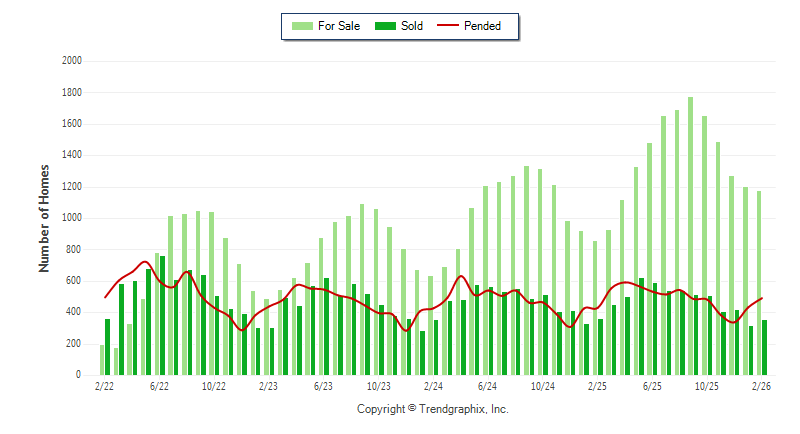The height and width of the screenshot is (434, 800).
Task: Click the first light green For Sale bar at 2/22
Action: (102, 360)
